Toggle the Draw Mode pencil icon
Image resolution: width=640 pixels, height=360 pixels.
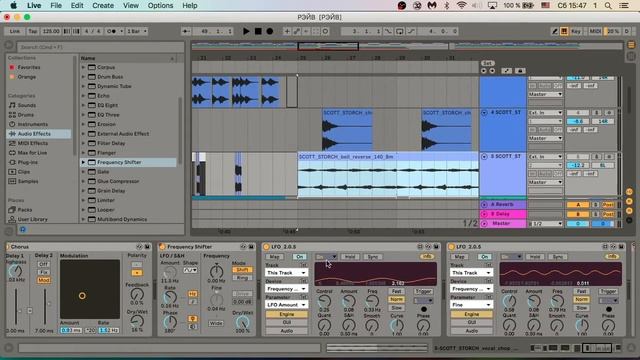click(554, 31)
